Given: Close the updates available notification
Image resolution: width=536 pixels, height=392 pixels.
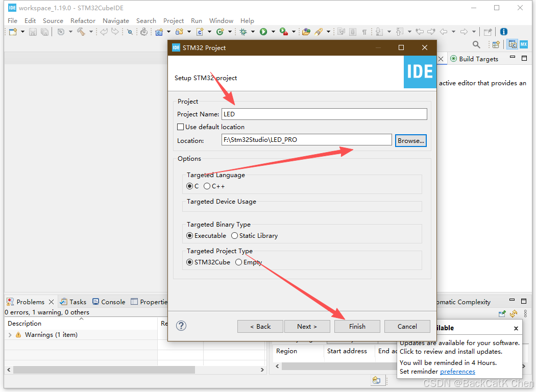Looking at the screenshot, I should (x=516, y=328).
